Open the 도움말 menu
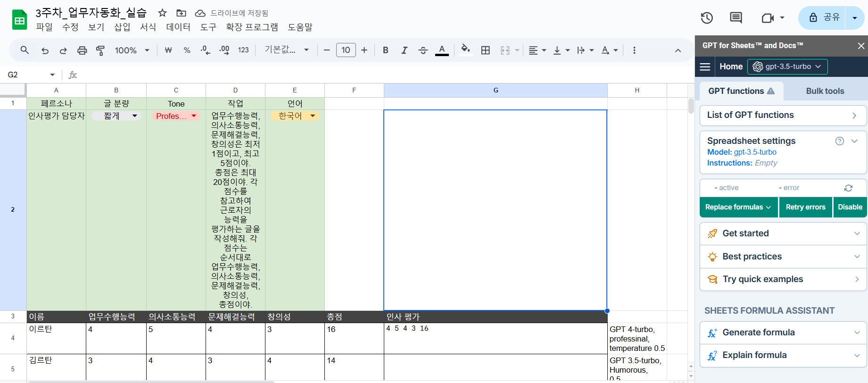The image size is (868, 383). [300, 27]
